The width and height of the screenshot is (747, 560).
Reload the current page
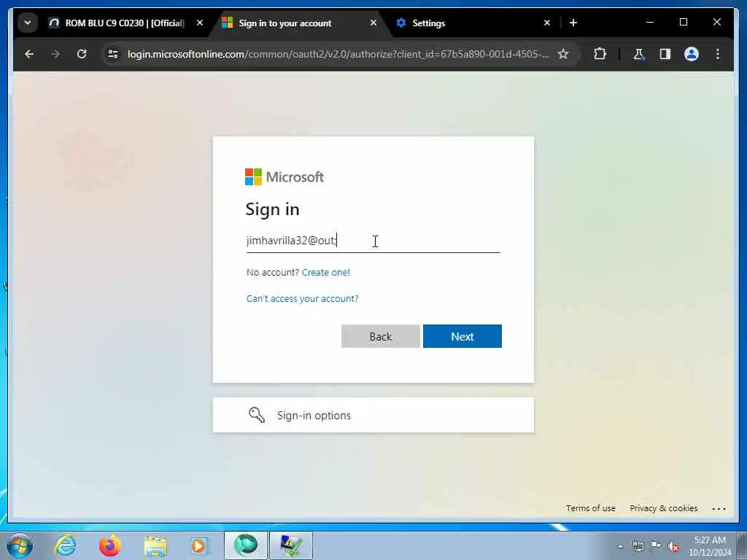[82, 54]
